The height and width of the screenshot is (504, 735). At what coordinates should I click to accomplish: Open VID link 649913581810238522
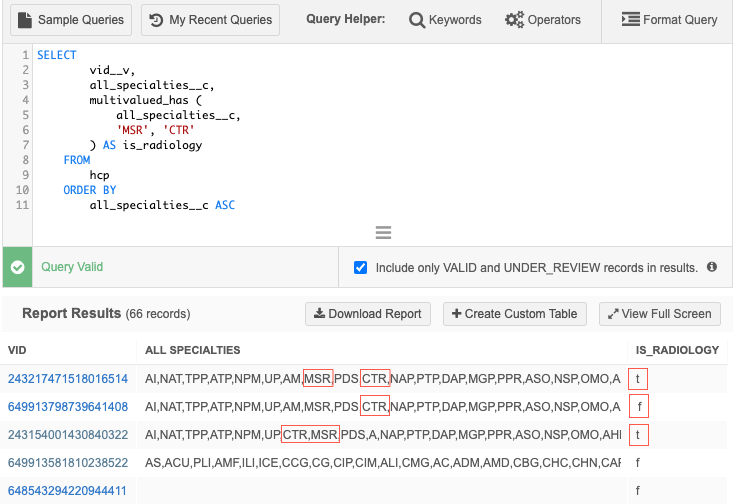click(68, 463)
